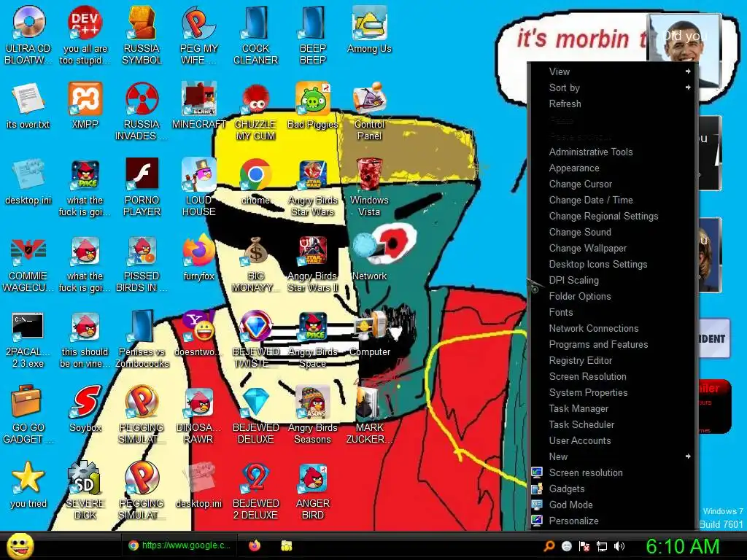Screen dimensions: 747x560
Task: Click the magnifier tray icon
Action: (x=549, y=546)
